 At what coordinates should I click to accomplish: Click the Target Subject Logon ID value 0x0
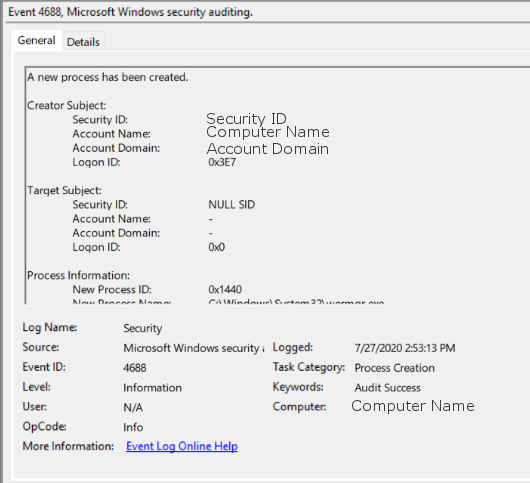pos(217,247)
